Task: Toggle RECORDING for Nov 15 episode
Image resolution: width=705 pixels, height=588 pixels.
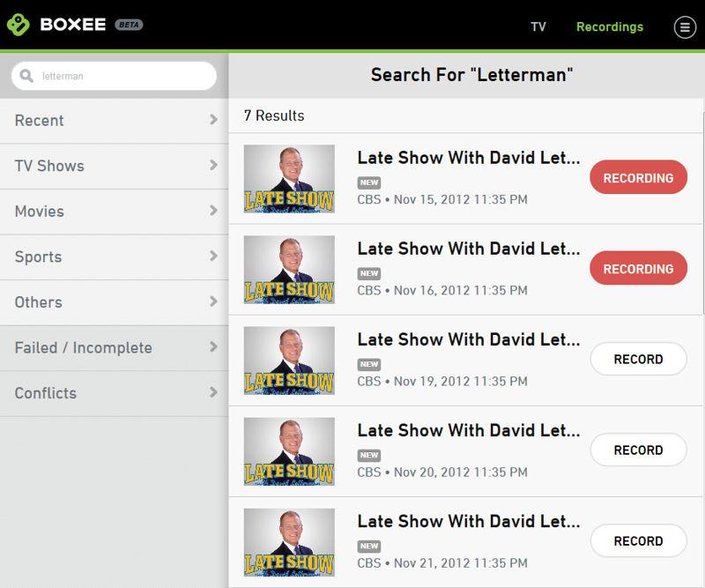Action: (638, 177)
